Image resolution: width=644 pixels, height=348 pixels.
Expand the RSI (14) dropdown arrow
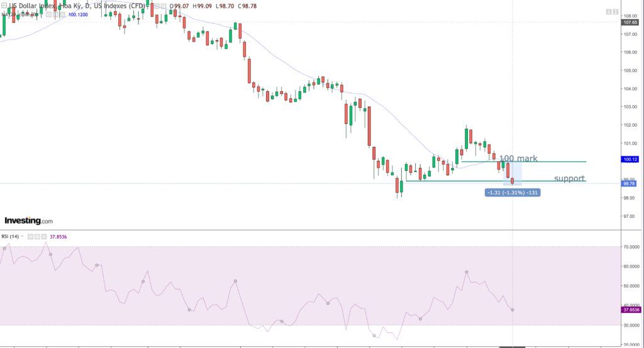pos(23,237)
